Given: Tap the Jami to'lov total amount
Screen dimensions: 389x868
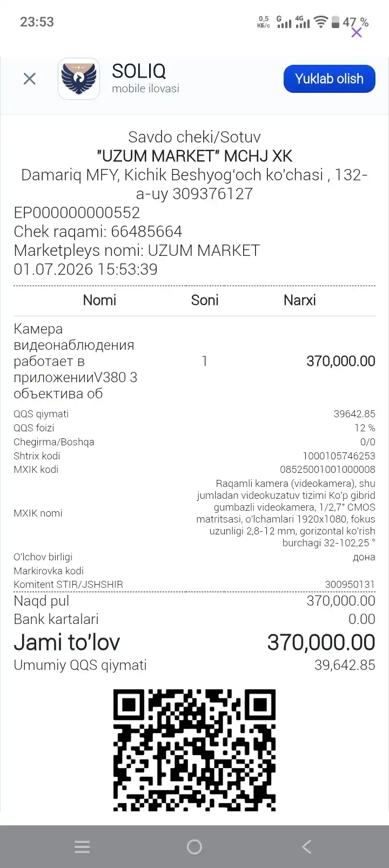Looking at the screenshot, I should click(x=321, y=642).
